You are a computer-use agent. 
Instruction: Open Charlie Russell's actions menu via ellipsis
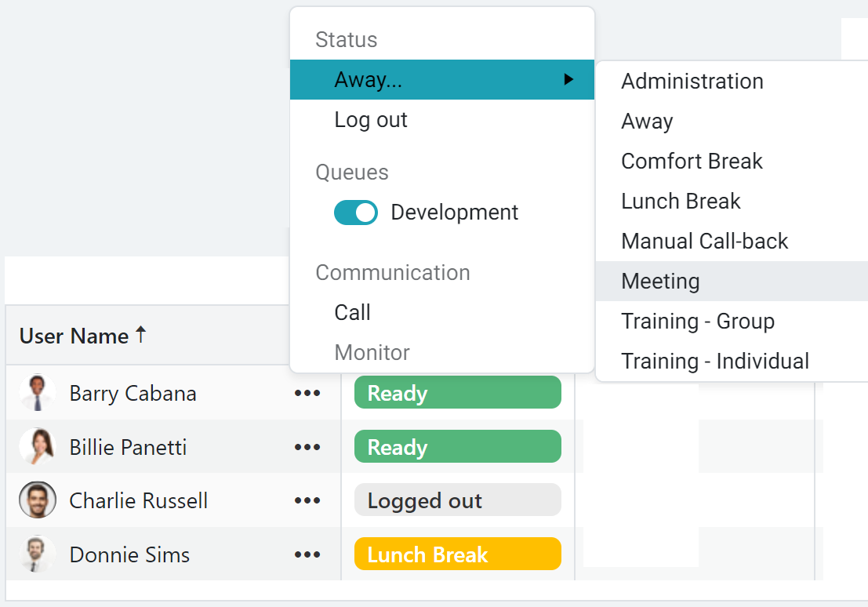point(307,500)
